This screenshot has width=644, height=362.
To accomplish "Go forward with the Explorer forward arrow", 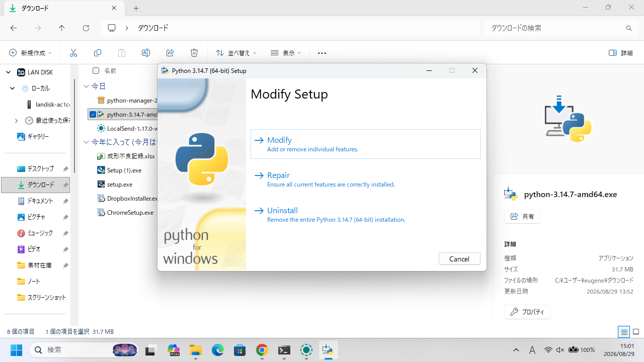I will pos(38,28).
